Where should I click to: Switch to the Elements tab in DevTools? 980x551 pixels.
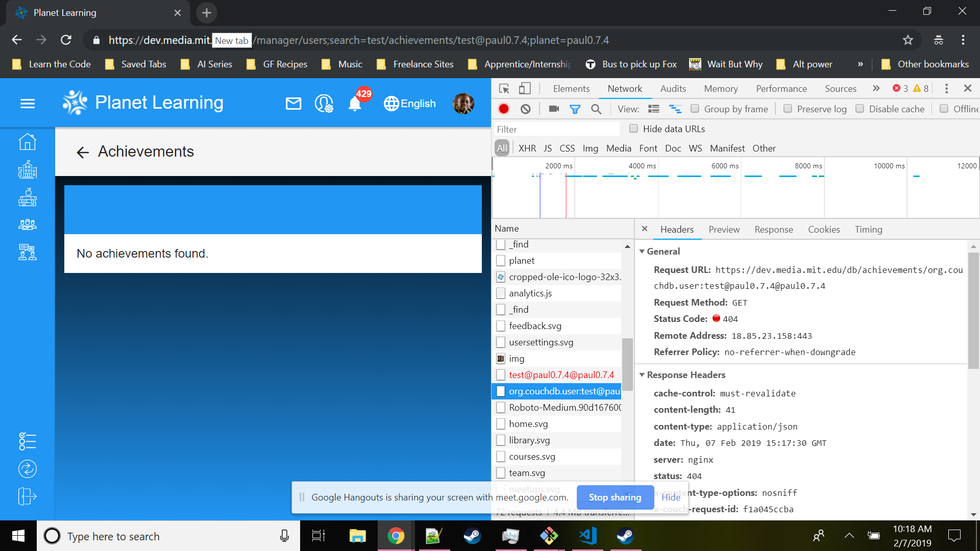[571, 88]
